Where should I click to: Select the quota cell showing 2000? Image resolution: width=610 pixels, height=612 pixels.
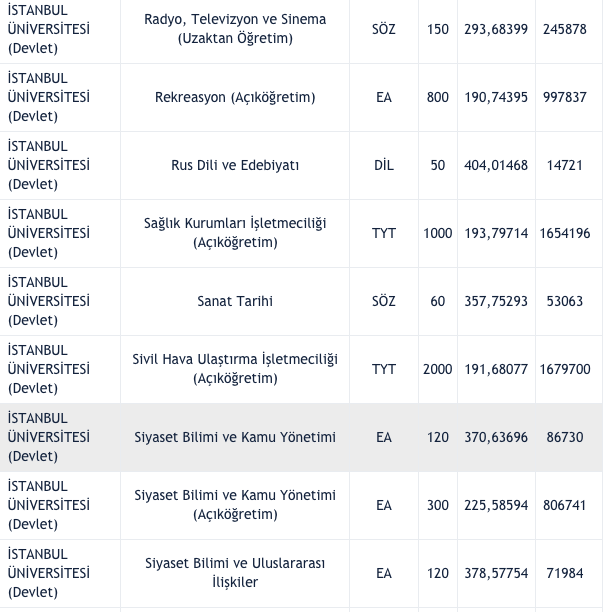pos(437,369)
